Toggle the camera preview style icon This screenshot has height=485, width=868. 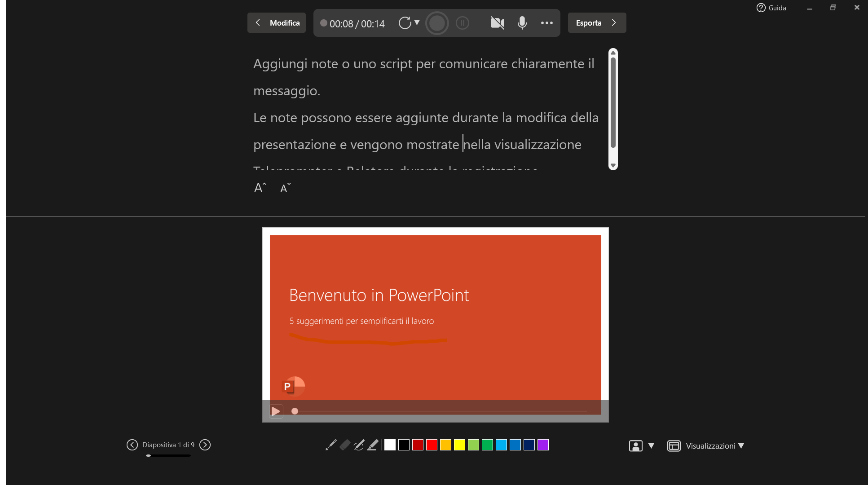pyautogui.click(x=635, y=445)
